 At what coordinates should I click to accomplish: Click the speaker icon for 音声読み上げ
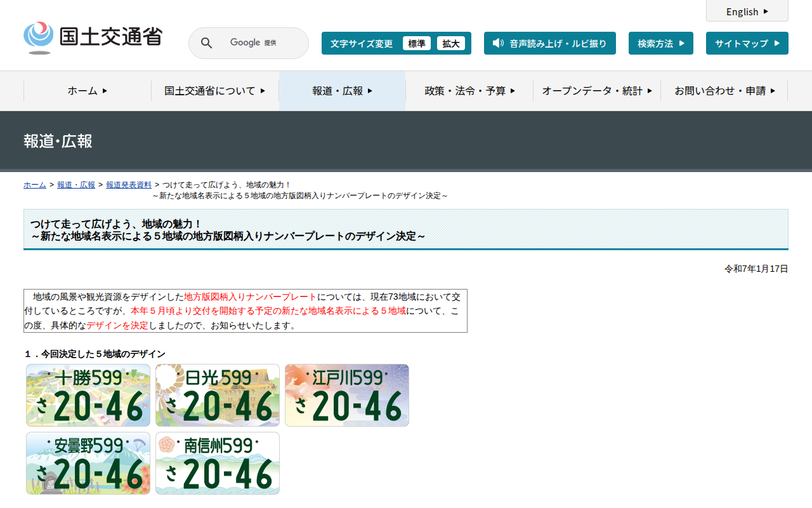click(x=498, y=43)
